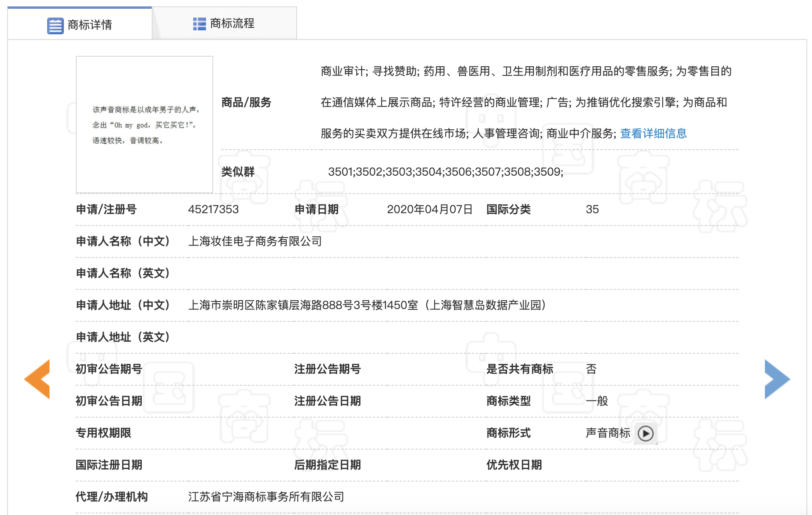Open the 查看详细信息 link
This screenshot has height=515, width=812.
click(x=653, y=133)
